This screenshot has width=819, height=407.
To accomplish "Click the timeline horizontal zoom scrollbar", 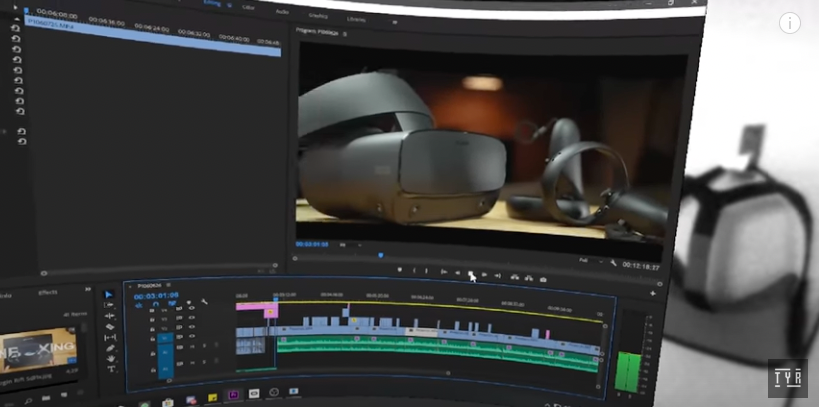I will [x=307, y=373].
